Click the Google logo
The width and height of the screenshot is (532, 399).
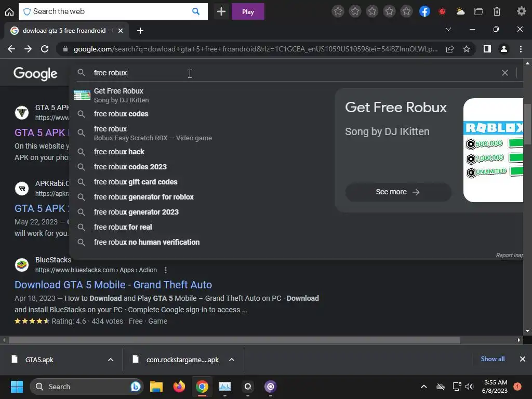(35, 73)
